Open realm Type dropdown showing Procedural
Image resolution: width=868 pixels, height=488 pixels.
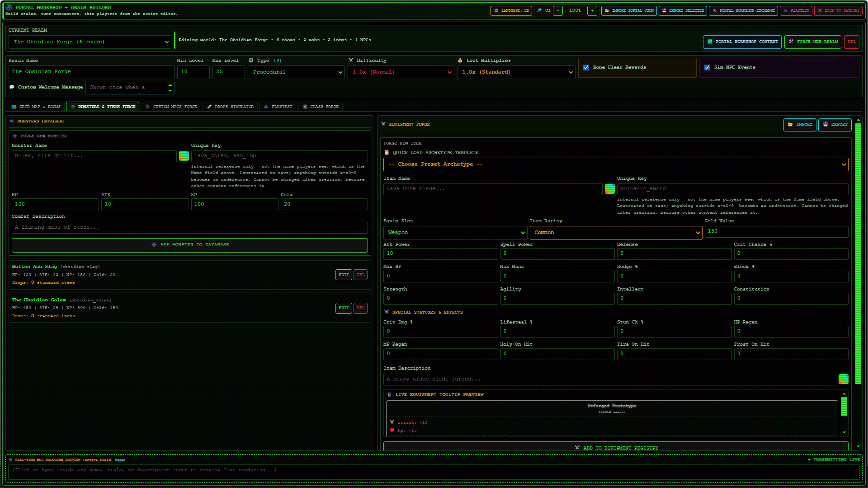(296, 72)
